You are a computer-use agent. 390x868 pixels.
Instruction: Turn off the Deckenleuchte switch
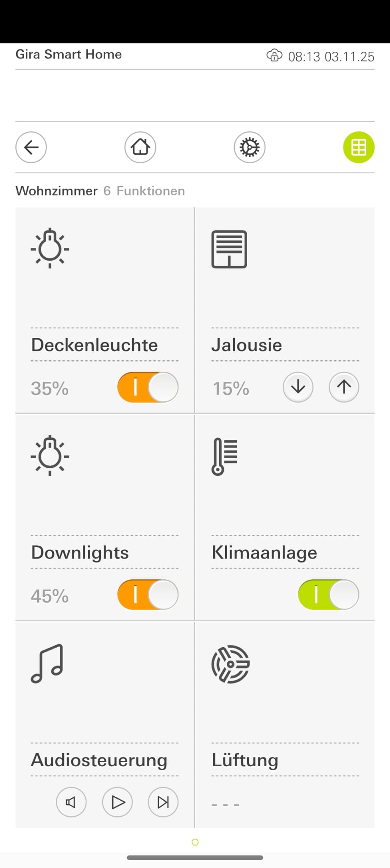148,387
